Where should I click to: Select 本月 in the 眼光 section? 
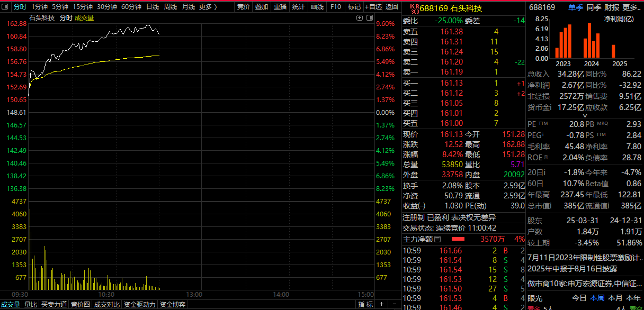(x=615, y=298)
